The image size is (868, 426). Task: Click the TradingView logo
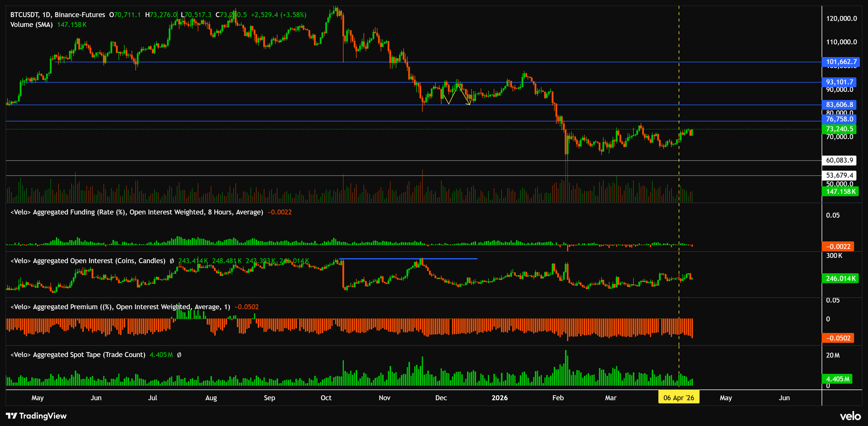[x=37, y=416]
